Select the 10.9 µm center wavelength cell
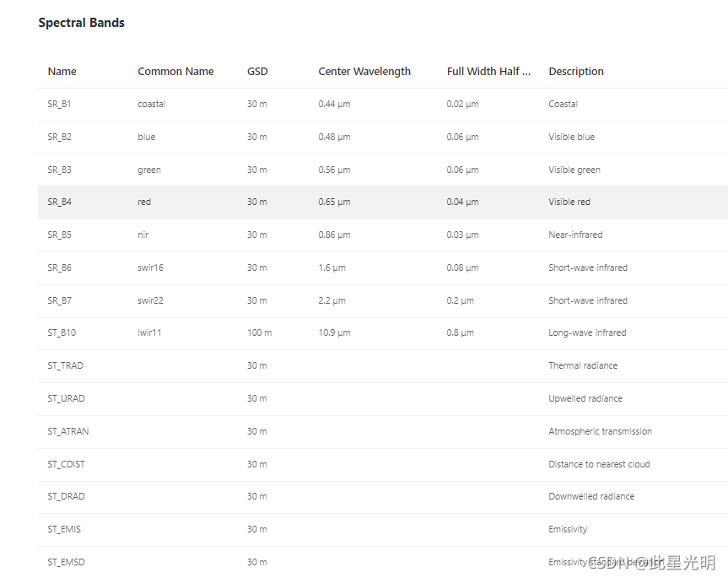The height and width of the screenshot is (578, 728). [334, 332]
